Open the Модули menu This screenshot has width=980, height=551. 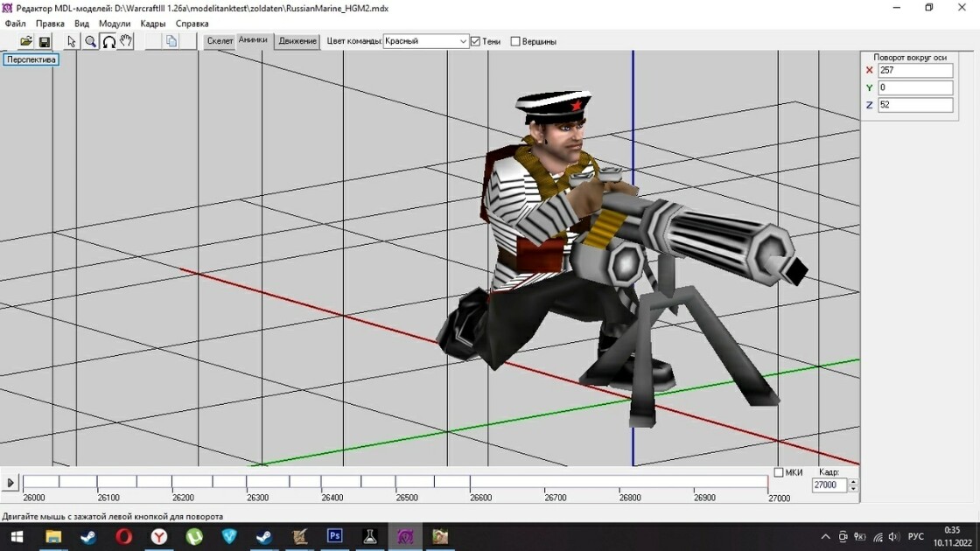pos(115,24)
